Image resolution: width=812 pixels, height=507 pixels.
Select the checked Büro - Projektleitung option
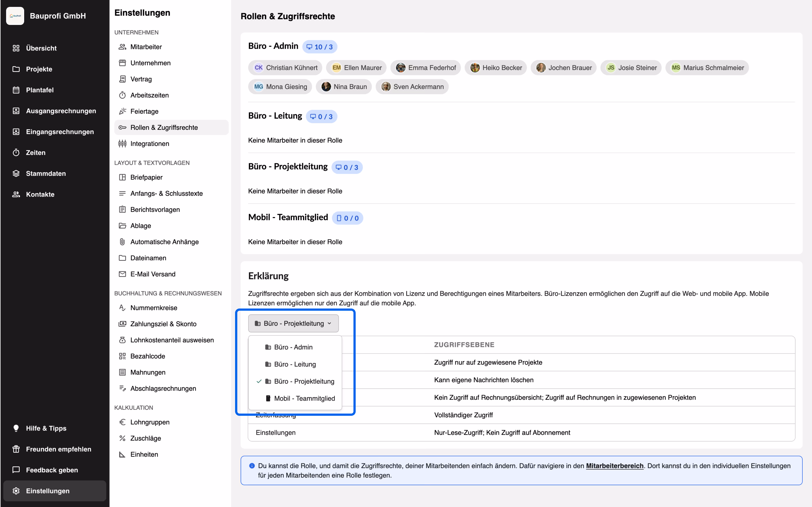pos(304,381)
